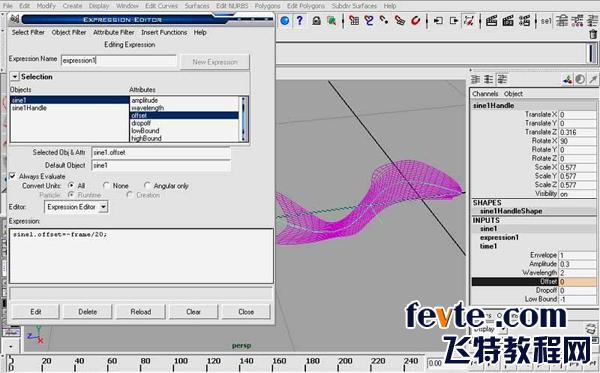Click the snap to curve icon
Image resolution: width=600 pixels, height=373 pixels.
pos(369,20)
